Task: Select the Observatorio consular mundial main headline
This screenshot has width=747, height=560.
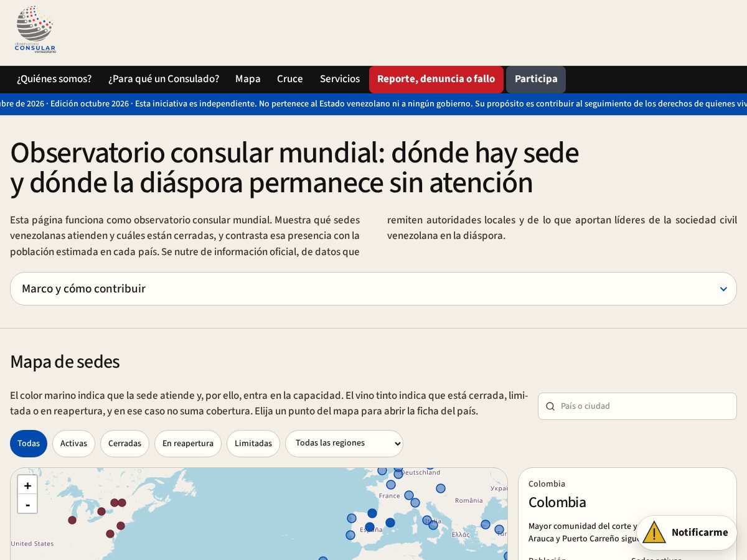Action: [x=294, y=167]
